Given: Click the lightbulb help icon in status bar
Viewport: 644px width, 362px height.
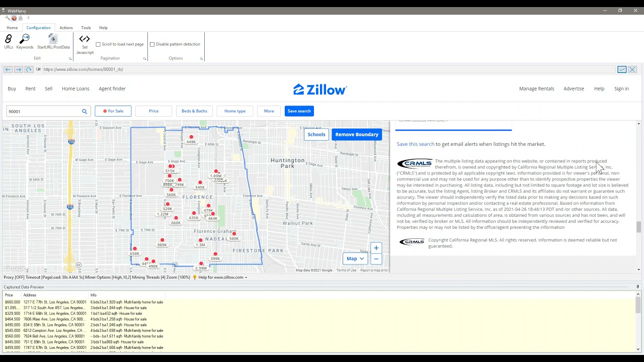Looking at the screenshot, I should 195,277.
